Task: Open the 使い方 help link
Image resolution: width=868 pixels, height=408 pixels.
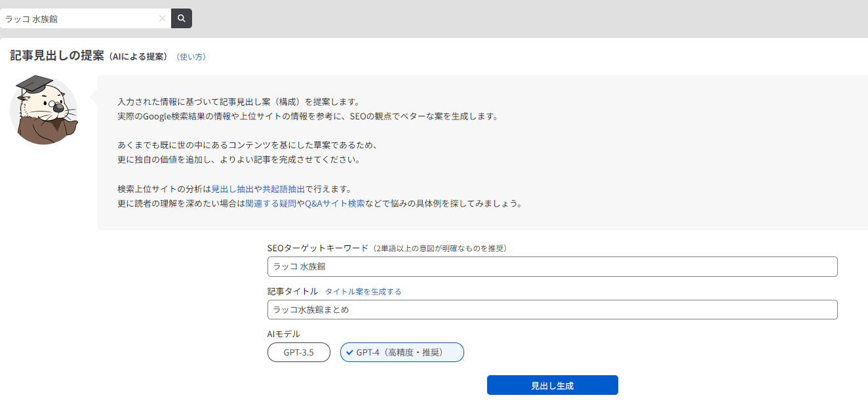Action: (191, 57)
